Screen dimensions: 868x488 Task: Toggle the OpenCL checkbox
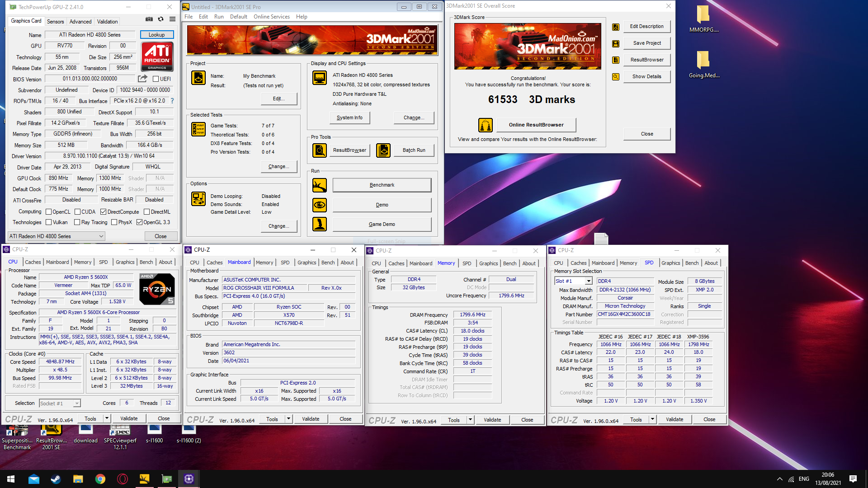point(48,212)
